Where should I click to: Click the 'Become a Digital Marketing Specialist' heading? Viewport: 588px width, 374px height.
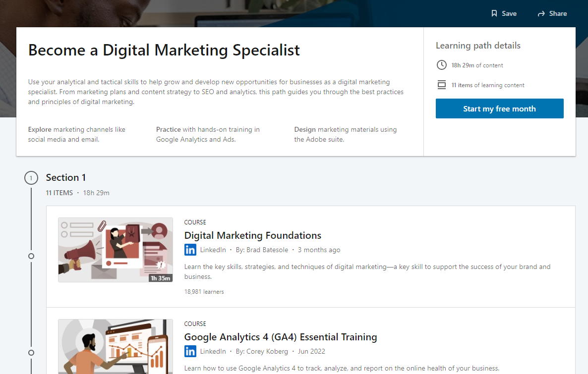(164, 50)
